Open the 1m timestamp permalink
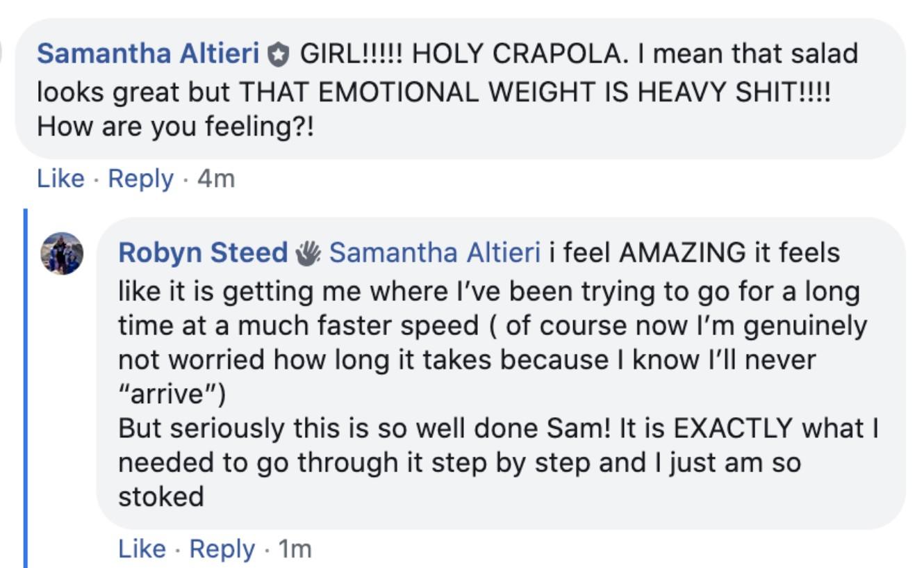924x568 pixels. pos(295,549)
